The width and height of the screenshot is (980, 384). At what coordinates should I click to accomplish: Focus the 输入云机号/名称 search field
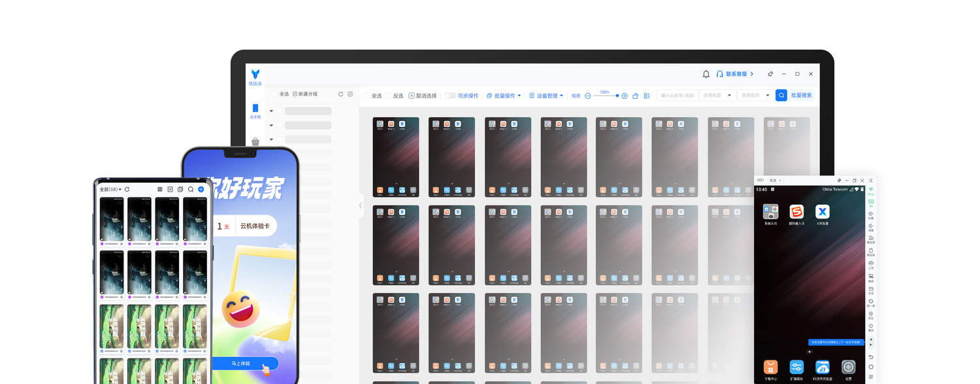click(x=678, y=96)
